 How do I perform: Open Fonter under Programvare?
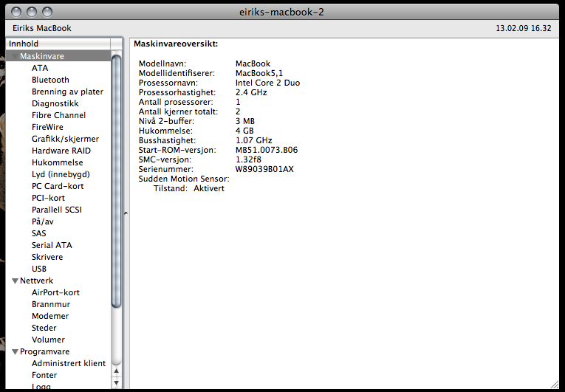[x=44, y=375]
